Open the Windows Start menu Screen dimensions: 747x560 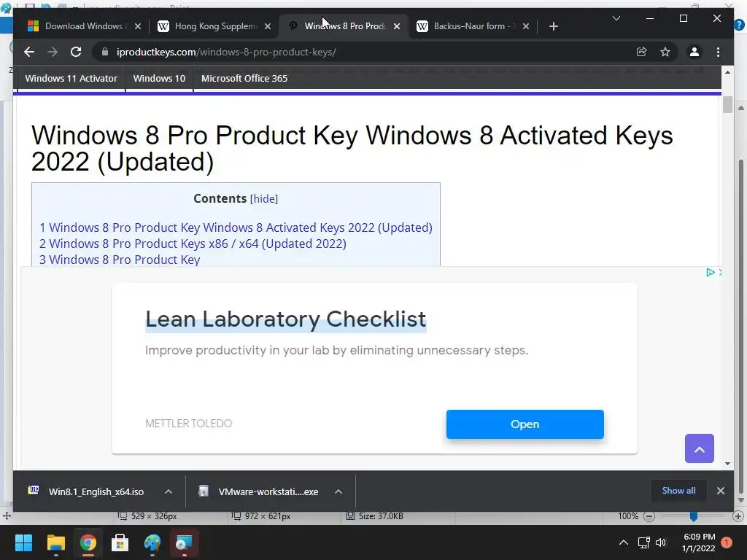pyautogui.click(x=23, y=542)
